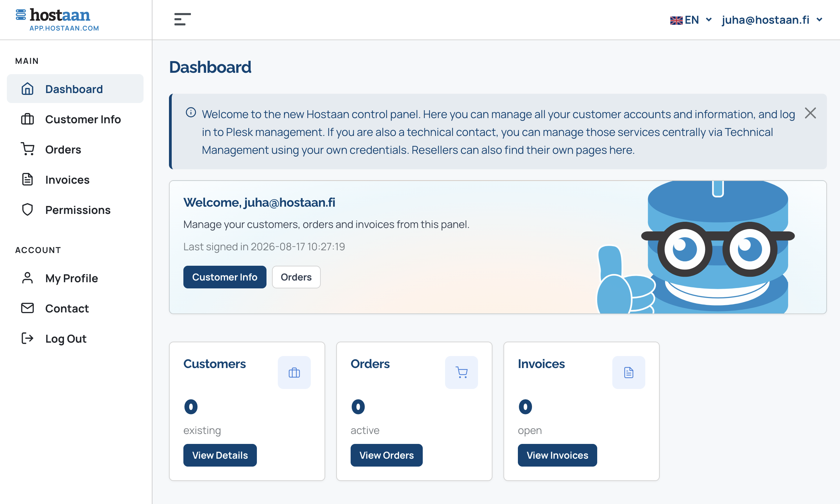
Task: Click the info icon in welcome banner
Action: click(x=191, y=113)
